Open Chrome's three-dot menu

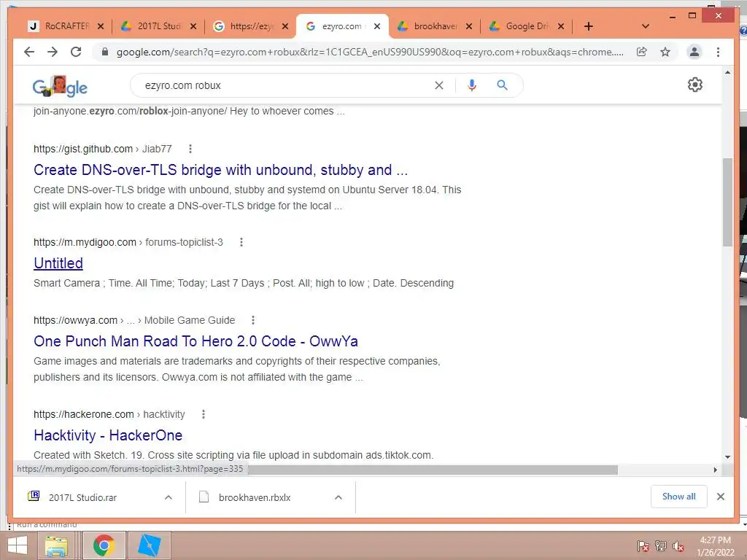[x=718, y=52]
